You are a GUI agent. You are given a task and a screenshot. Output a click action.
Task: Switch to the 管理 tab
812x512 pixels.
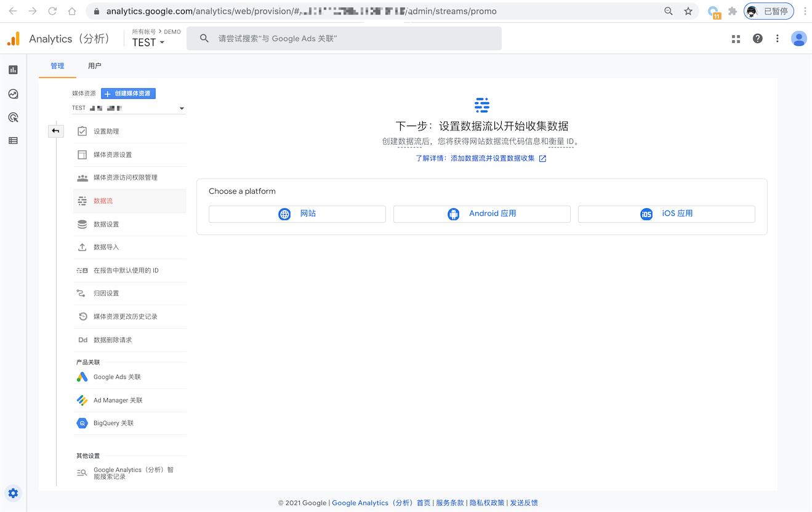tap(57, 66)
